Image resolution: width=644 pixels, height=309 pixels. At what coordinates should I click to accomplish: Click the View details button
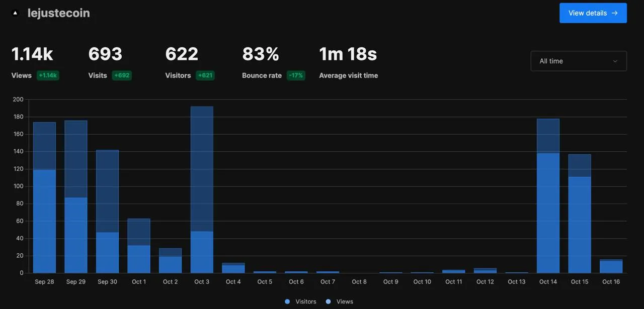593,13
